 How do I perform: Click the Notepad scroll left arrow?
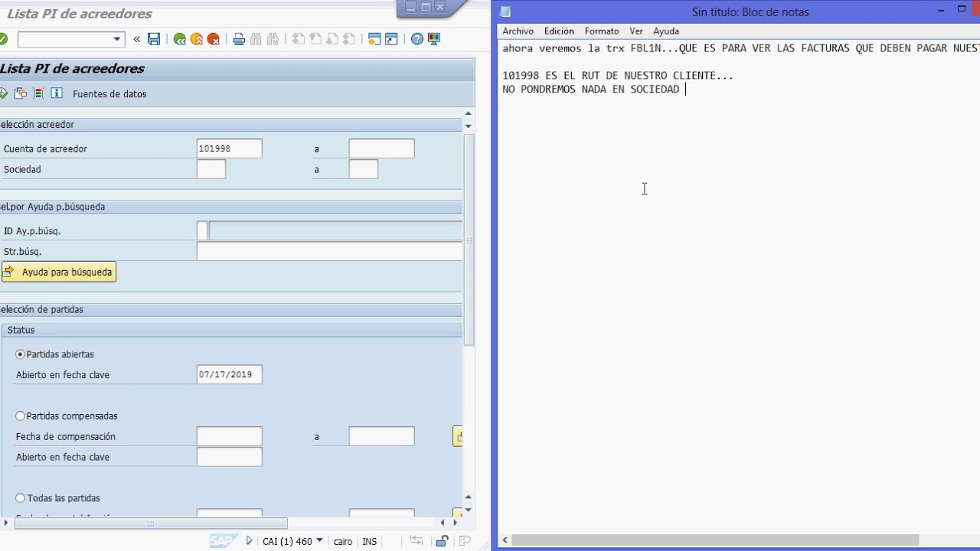pos(505,540)
